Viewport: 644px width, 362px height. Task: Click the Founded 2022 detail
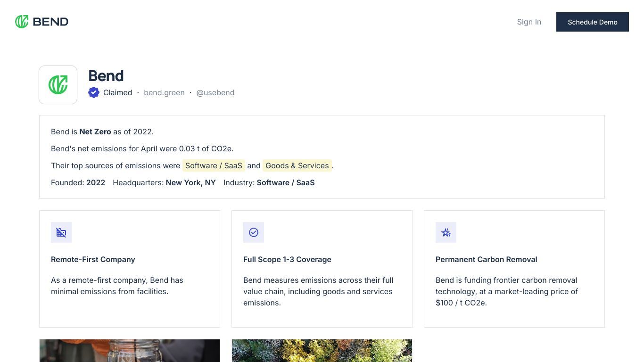coord(78,182)
